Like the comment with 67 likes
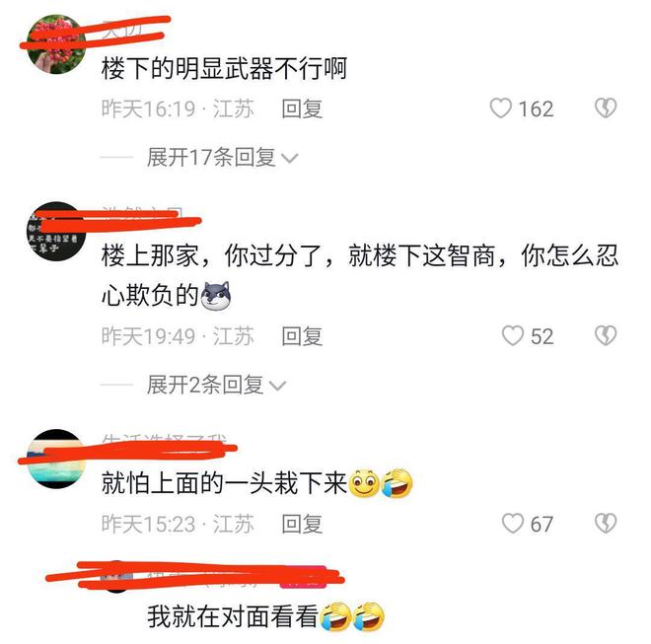The image size is (651, 644). [512, 523]
